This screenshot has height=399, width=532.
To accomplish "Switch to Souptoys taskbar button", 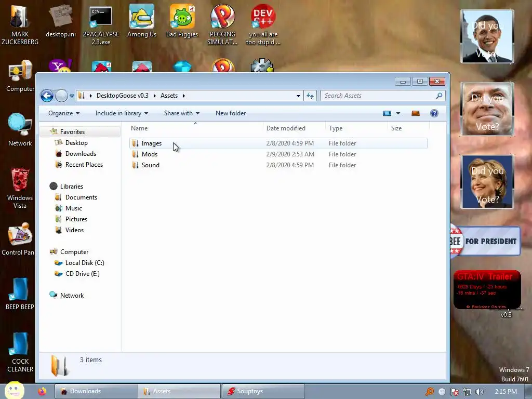I will pos(263,391).
